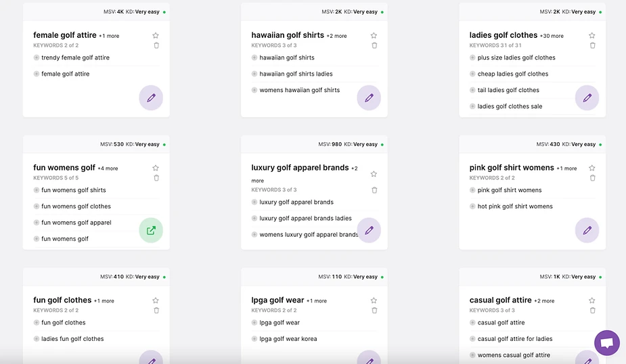Viewport: 626px width, 364px height.
Task: Click the luxury golf apparel brands ladies keyword
Action: coord(305,219)
